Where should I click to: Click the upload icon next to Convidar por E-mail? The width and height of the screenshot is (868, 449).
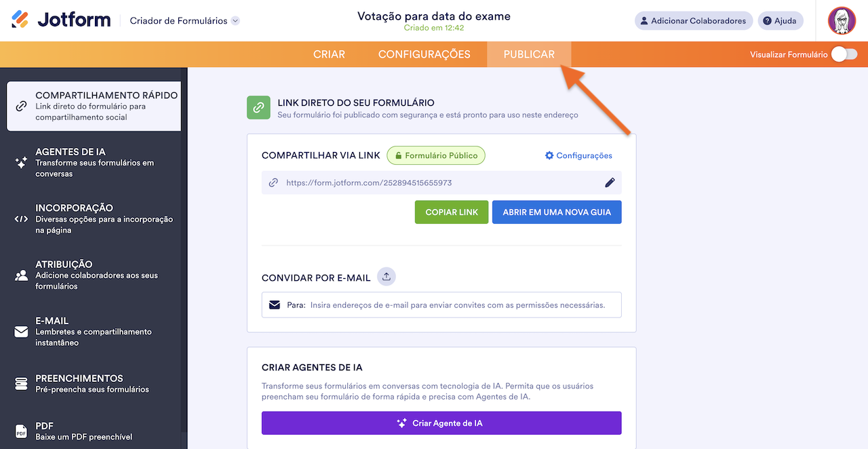(386, 276)
